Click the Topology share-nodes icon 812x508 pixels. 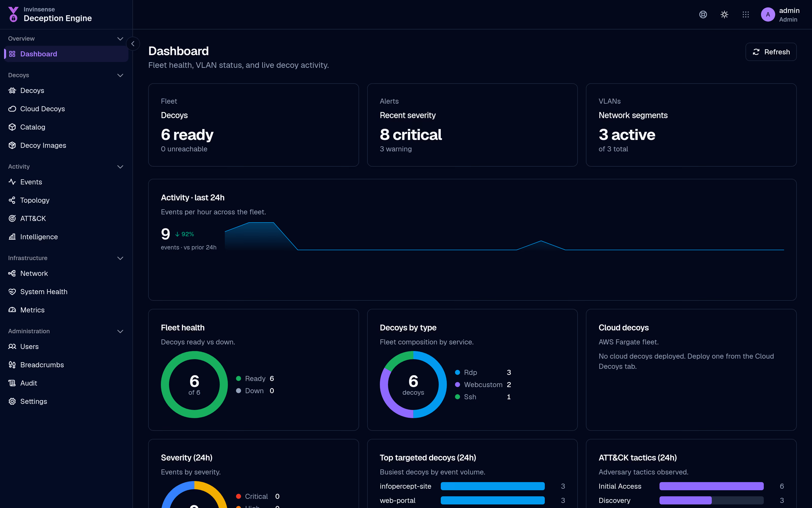pos(12,200)
